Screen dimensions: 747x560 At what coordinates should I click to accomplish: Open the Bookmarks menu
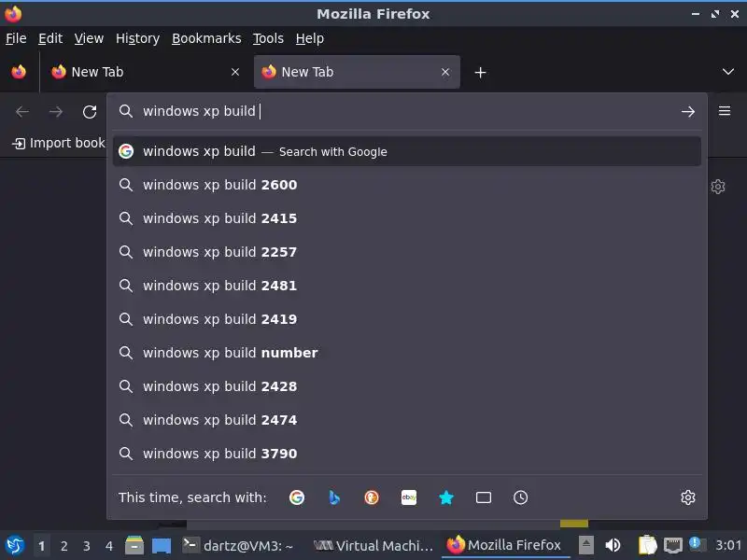pyautogui.click(x=206, y=38)
